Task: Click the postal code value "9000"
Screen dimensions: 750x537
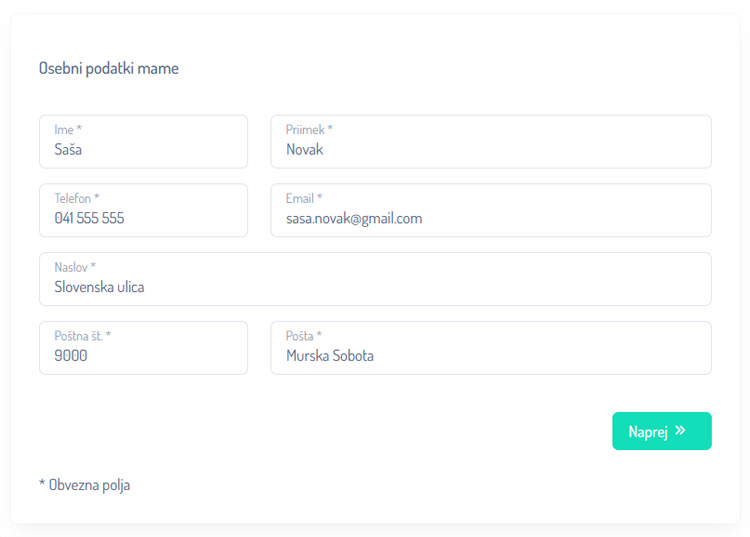Action: 71,355
